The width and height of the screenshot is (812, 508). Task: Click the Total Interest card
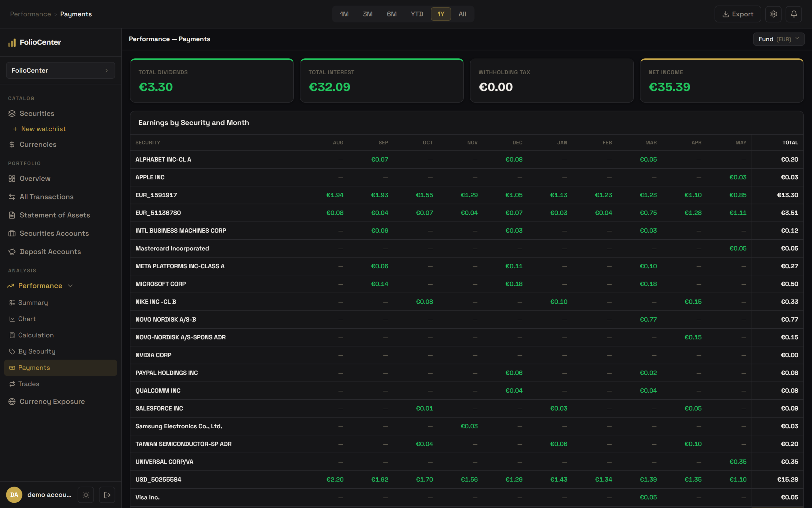coord(382,81)
